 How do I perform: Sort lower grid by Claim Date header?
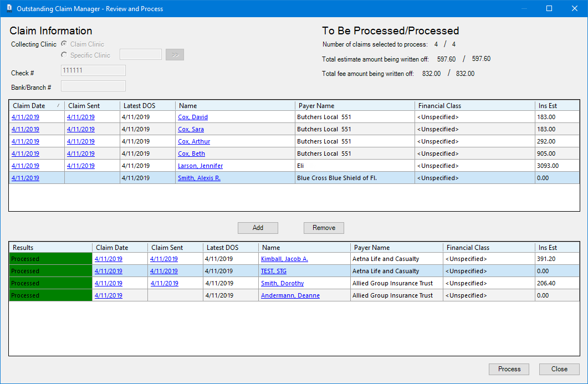pos(120,248)
